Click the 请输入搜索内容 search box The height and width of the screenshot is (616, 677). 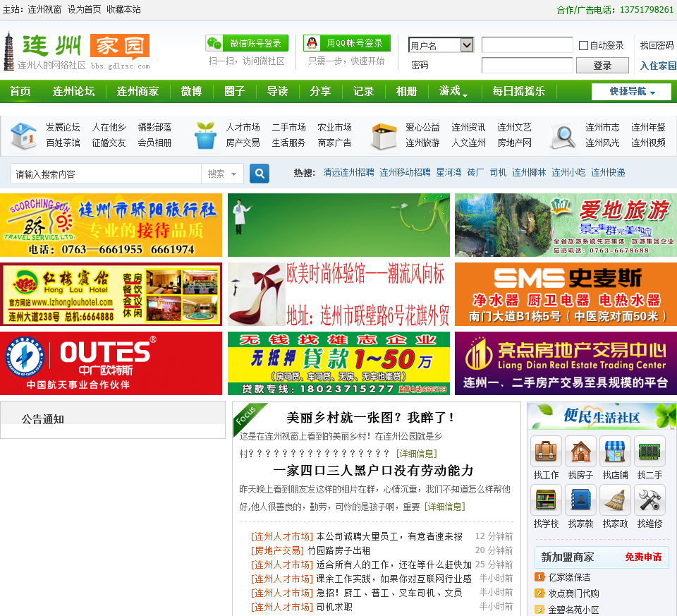coord(106,174)
